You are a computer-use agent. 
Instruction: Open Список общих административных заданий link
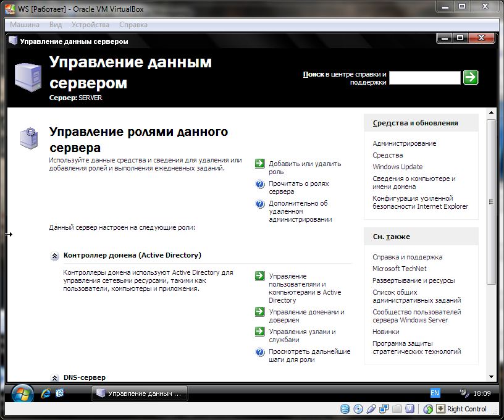coord(416,296)
